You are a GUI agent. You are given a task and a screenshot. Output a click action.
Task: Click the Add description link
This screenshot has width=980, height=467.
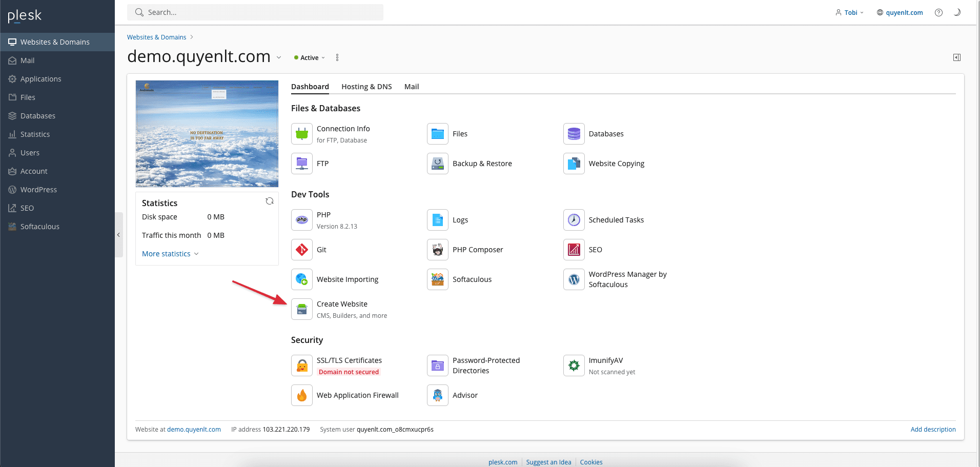click(x=933, y=430)
